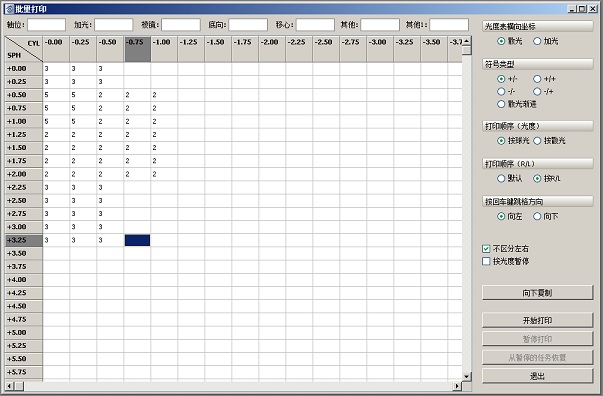Click the 向下复制 button

(537, 293)
